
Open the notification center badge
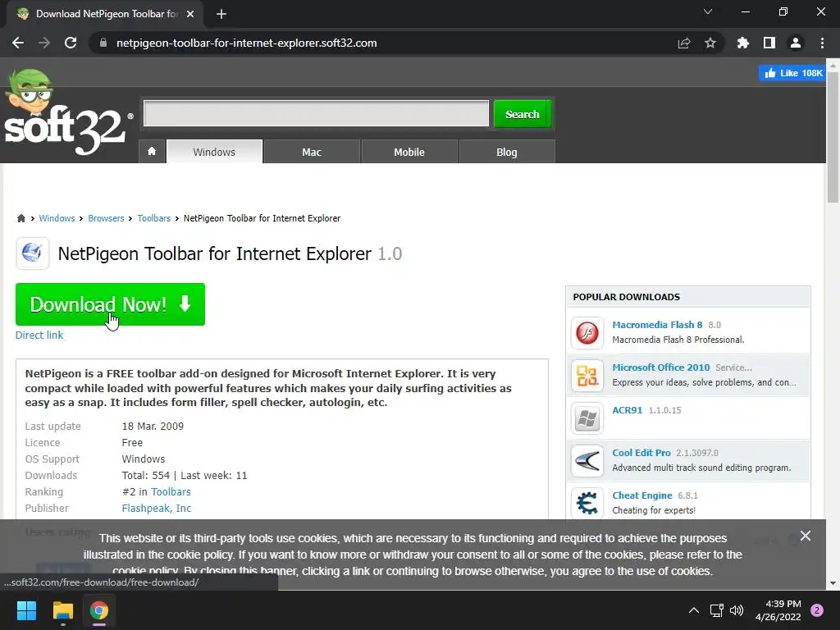tap(817, 610)
